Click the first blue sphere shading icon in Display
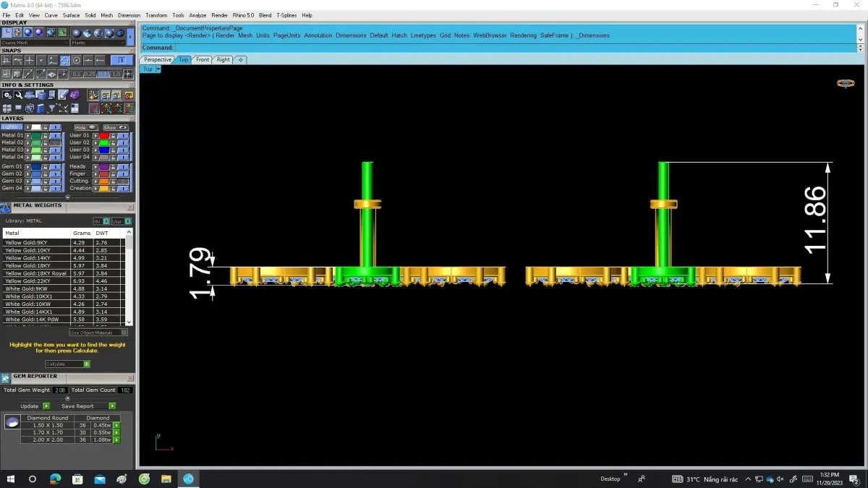Screen dimensions: 868x488 pyautogui.click(x=28, y=32)
